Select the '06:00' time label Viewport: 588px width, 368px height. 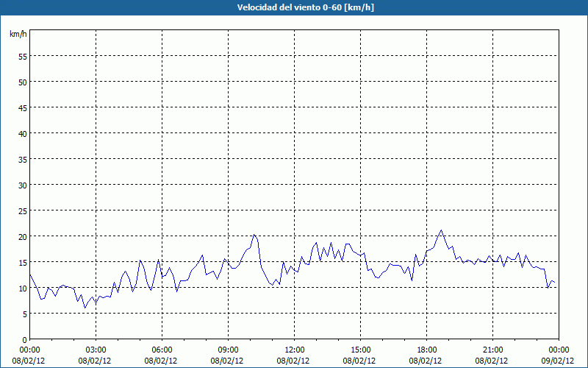point(162,350)
